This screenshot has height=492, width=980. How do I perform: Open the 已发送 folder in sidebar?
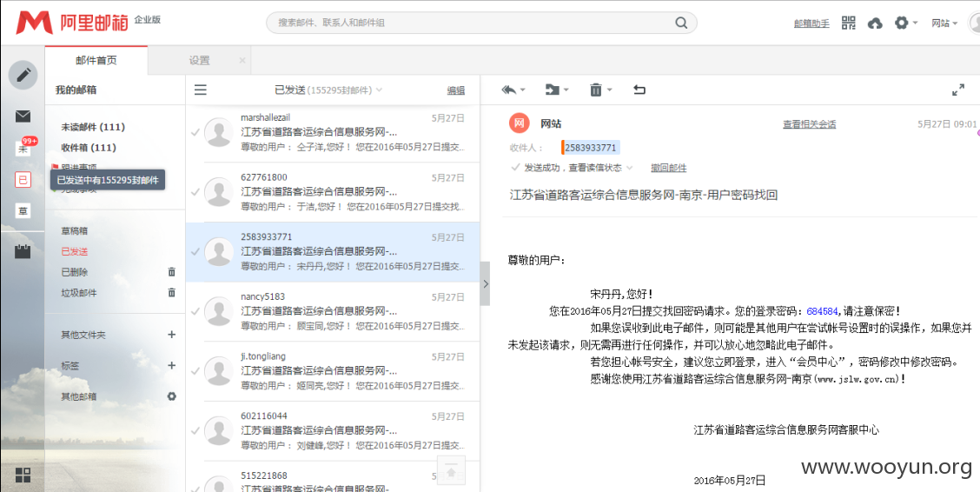(75, 251)
